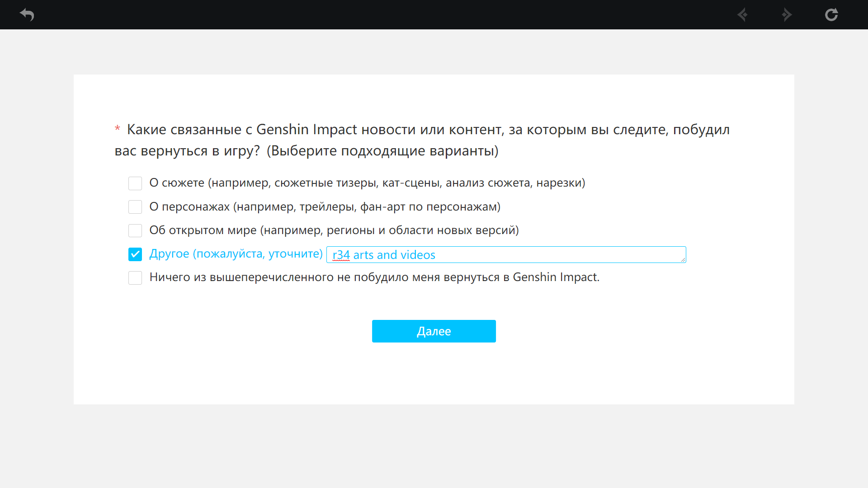Check the 'Об открытом мире' checkbox

[x=135, y=230]
